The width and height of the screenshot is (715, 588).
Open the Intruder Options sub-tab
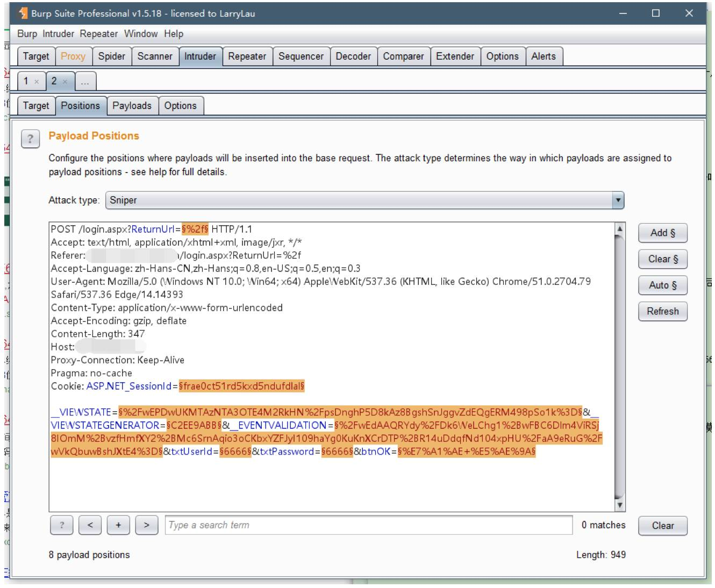click(181, 106)
